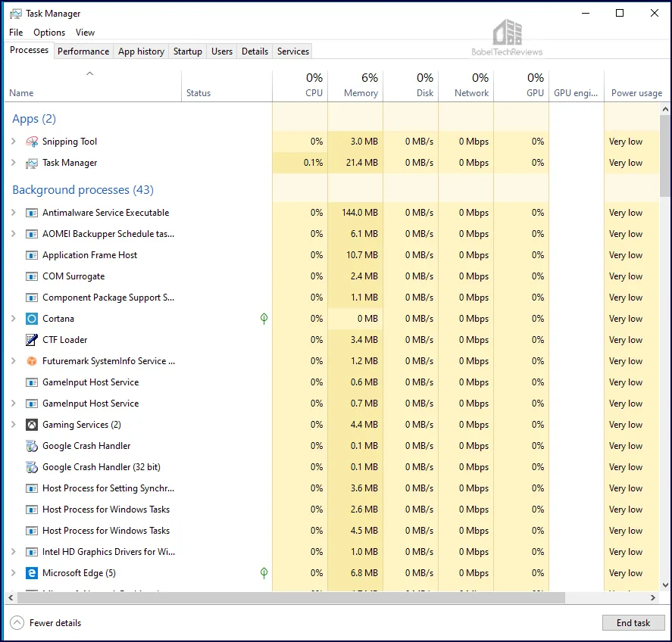672x642 pixels.
Task: Click the Futuremark SystemInfo Service icon
Action: [32, 361]
